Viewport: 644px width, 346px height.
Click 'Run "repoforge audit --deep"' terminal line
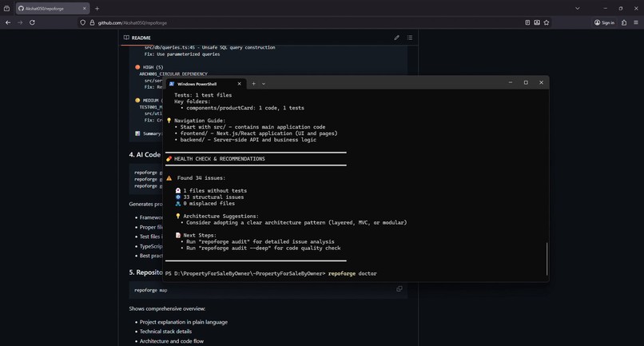[x=263, y=249]
